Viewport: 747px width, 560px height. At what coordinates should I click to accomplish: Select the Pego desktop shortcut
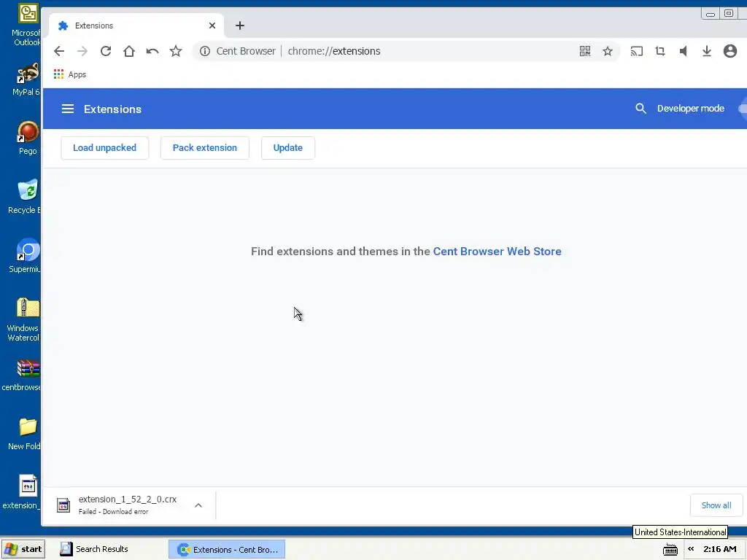pos(28,138)
